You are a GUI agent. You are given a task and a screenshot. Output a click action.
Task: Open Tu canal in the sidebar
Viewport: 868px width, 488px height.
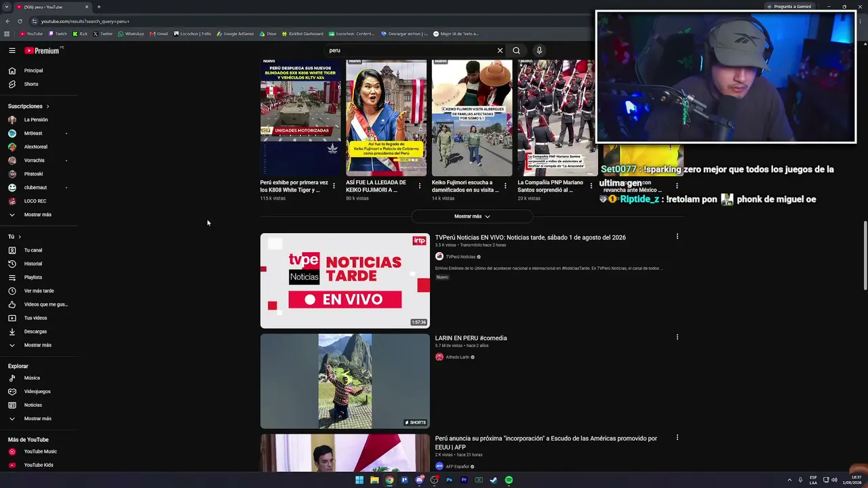click(33, 250)
